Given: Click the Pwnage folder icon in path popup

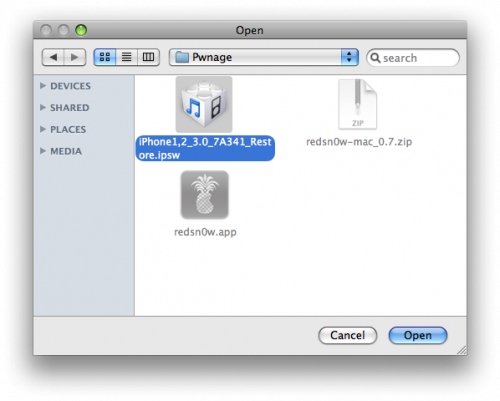Looking at the screenshot, I should (x=182, y=57).
